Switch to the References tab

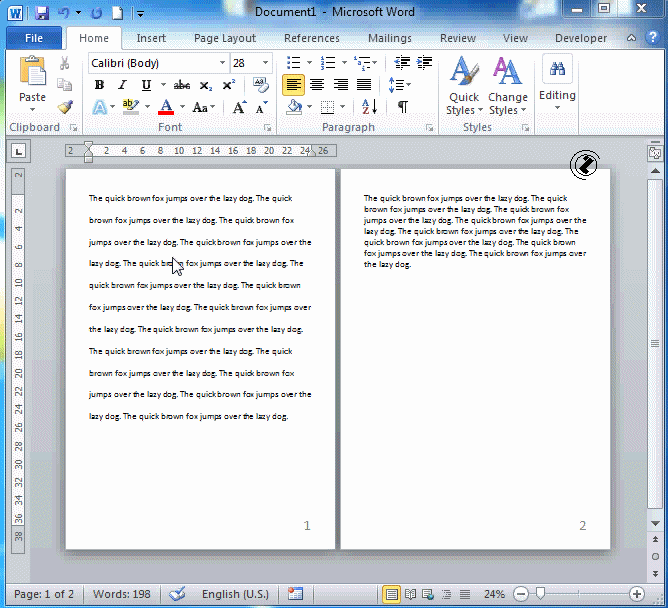[311, 38]
